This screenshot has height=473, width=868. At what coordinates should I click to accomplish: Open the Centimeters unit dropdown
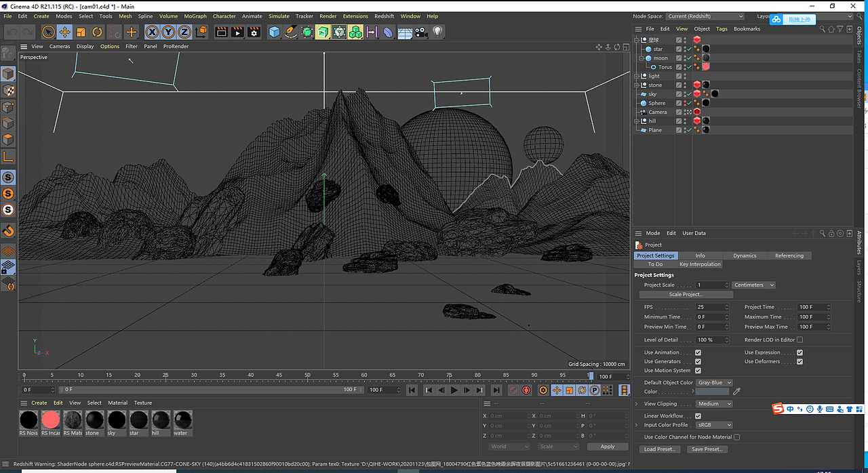[753, 285]
